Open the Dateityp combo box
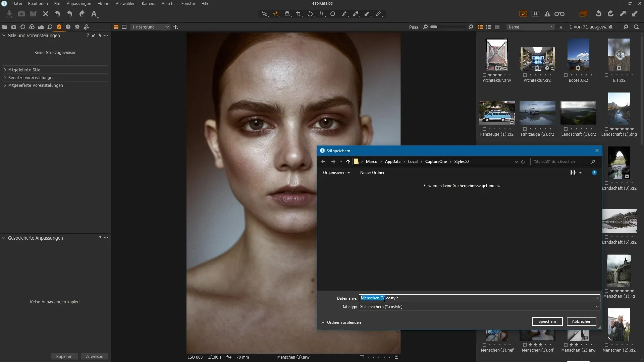 (479, 307)
